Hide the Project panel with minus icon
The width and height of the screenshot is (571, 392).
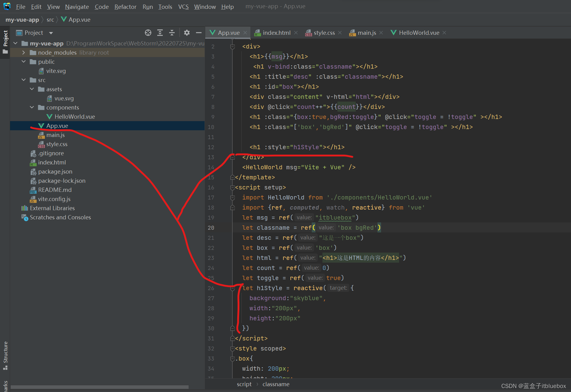(x=199, y=33)
